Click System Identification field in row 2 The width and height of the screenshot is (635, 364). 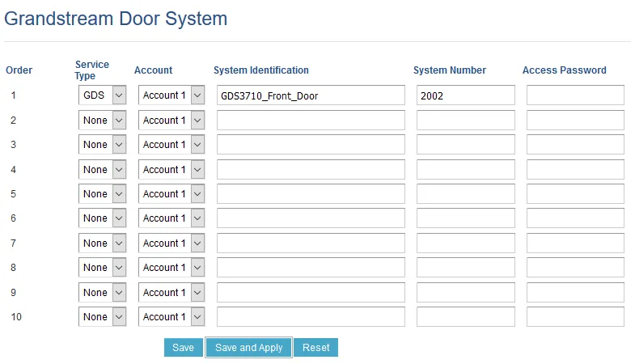pos(311,121)
